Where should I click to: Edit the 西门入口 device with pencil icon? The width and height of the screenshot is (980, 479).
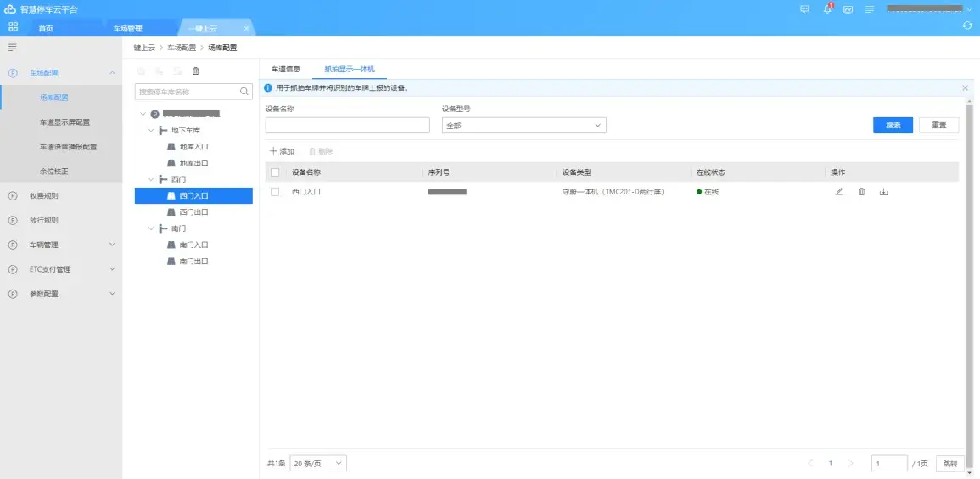839,192
